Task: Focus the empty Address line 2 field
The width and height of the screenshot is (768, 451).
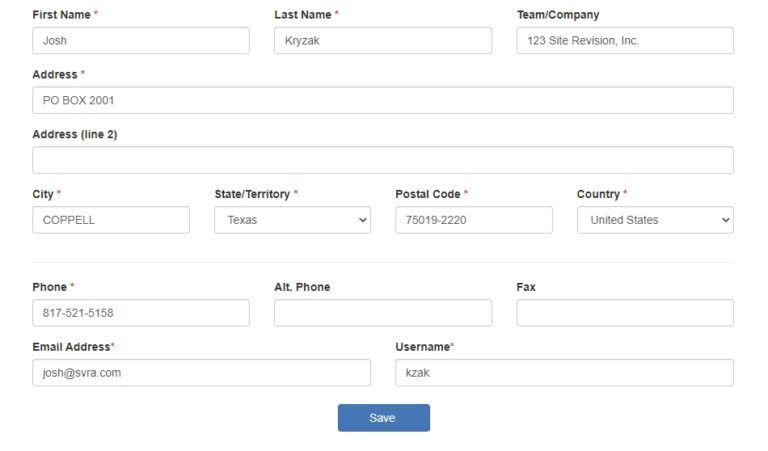Action: [383, 160]
